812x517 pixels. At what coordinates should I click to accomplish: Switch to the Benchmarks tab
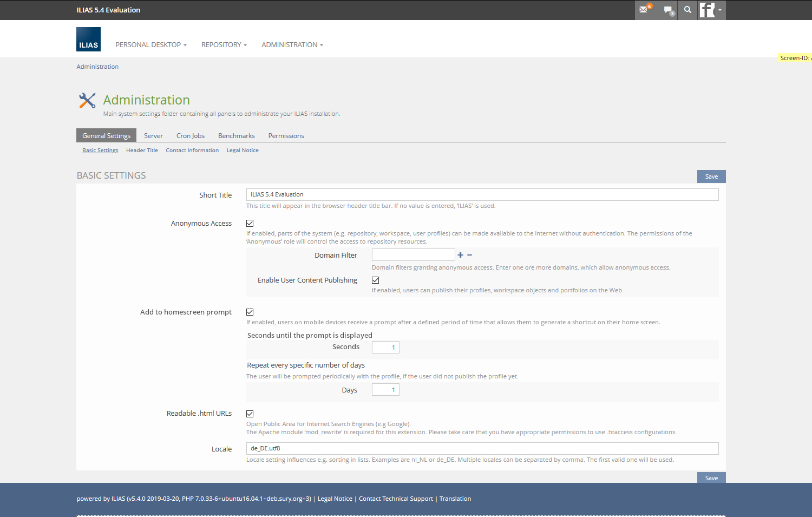point(236,136)
